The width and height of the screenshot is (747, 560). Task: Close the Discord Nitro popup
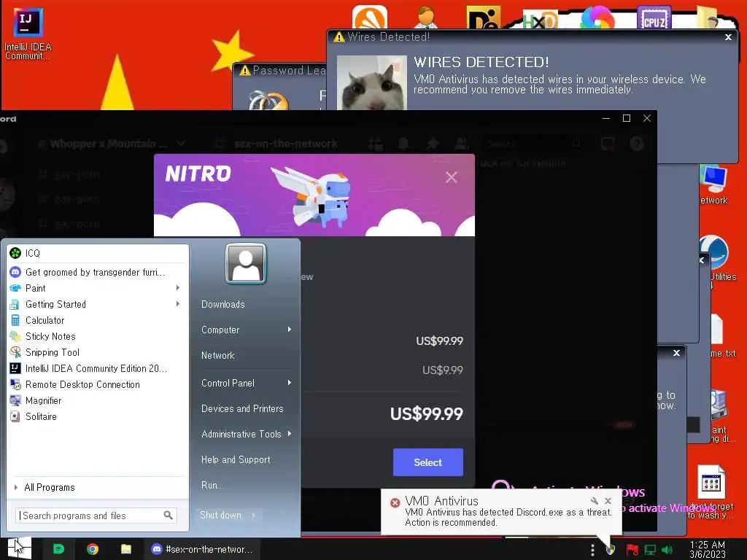pyautogui.click(x=451, y=177)
